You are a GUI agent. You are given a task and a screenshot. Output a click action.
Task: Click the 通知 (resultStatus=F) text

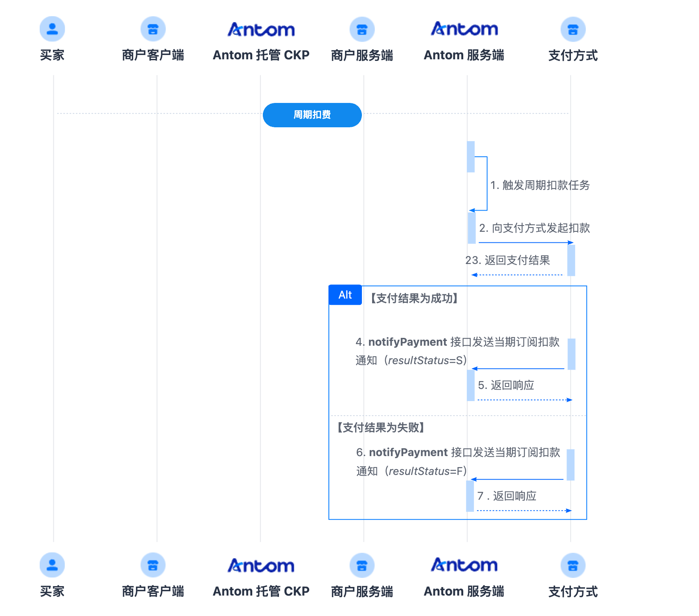tap(412, 471)
